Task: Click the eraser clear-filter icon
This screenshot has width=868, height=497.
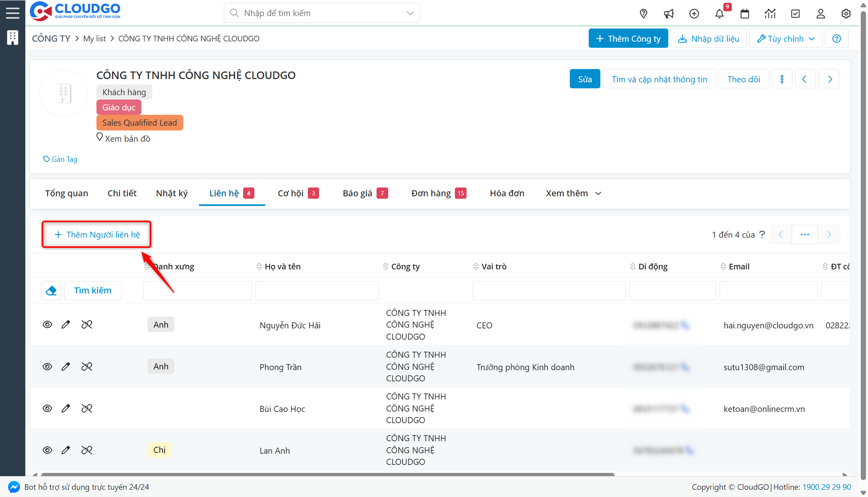Action: coord(51,291)
